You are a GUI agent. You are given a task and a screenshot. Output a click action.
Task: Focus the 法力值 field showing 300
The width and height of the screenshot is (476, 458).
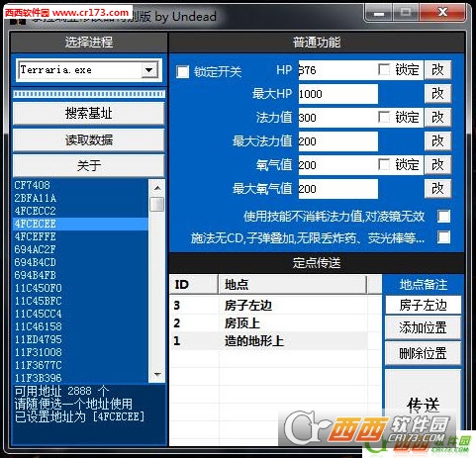pos(337,118)
